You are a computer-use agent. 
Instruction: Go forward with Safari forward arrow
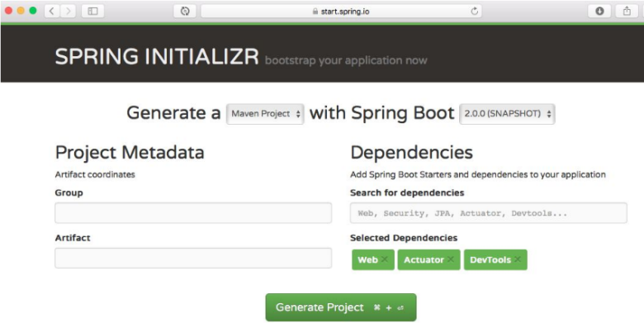[68, 11]
